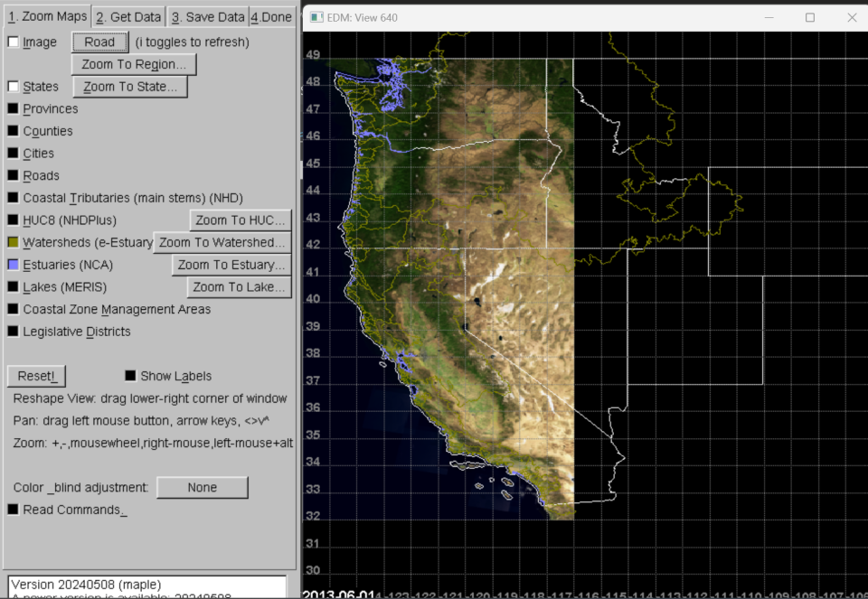Switch to the Zoom Maps tab
Screen dimensions: 868x599
pyautogui.click(x=47, y=16)
